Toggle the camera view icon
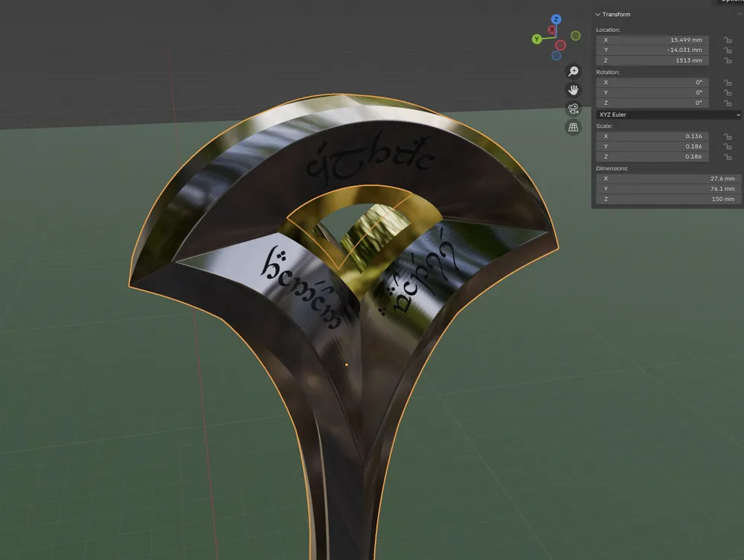Screen dimensions: 744x560 click(573, 109)
